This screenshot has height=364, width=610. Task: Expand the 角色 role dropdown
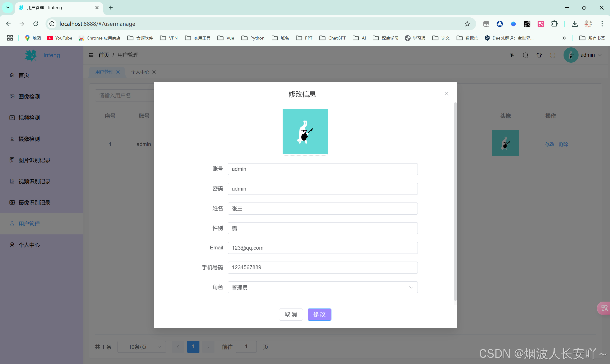pos(322,287)
